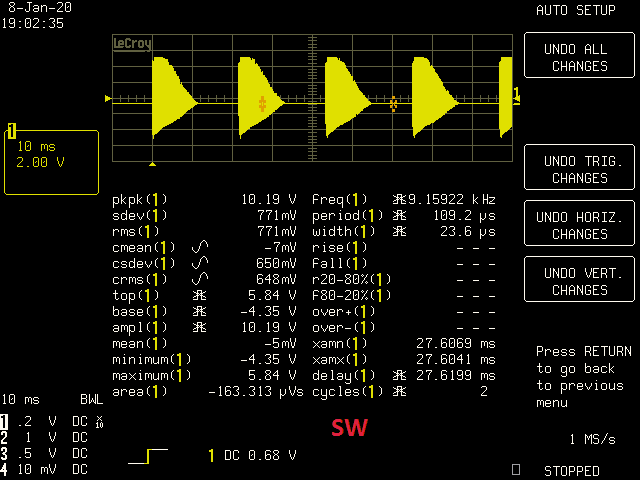Viewport: 640px width, 480px height.
Task: Click the width(1) warning status icon
Action: (399, 231)
